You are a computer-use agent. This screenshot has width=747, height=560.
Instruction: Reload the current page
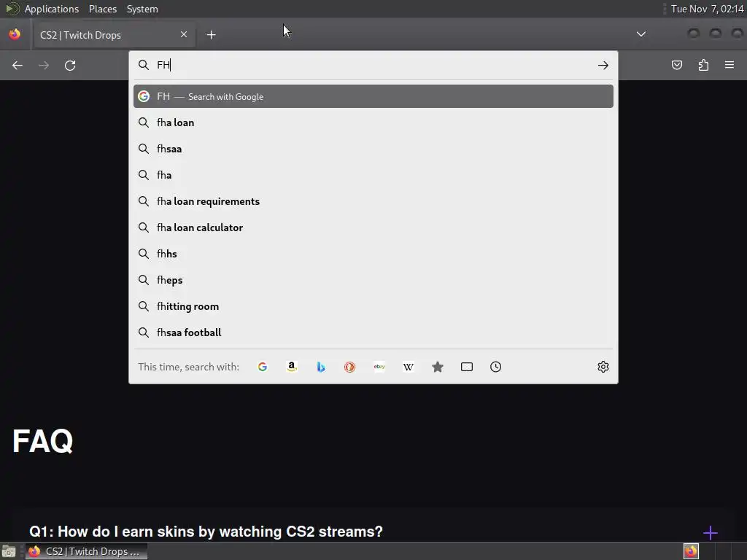tap(70, 65)
